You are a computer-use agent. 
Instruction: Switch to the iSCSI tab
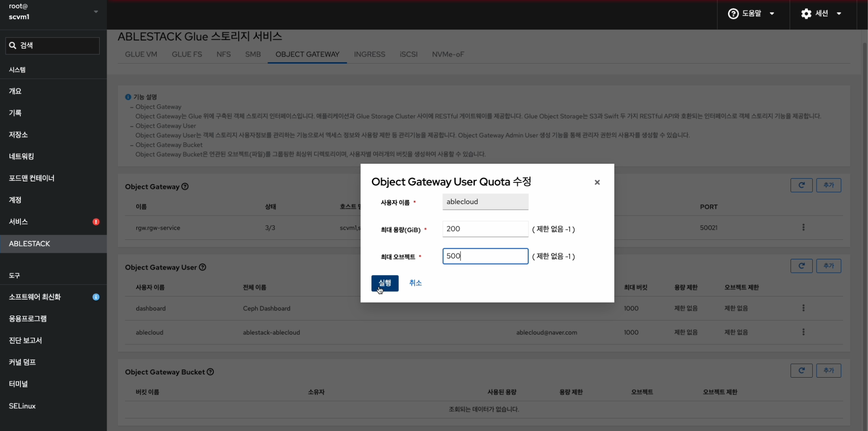point(408,54)
